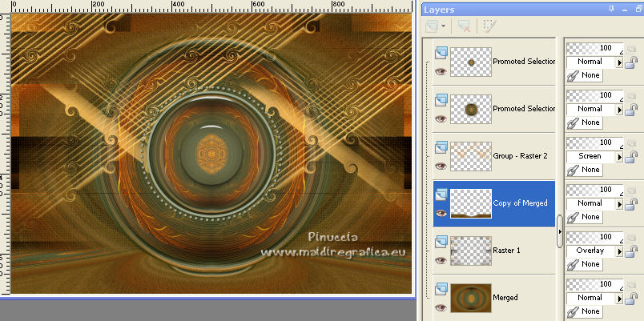Click thumbnail of Group - Raster 2
Viewport: 644px width, 321px height.
471,156
